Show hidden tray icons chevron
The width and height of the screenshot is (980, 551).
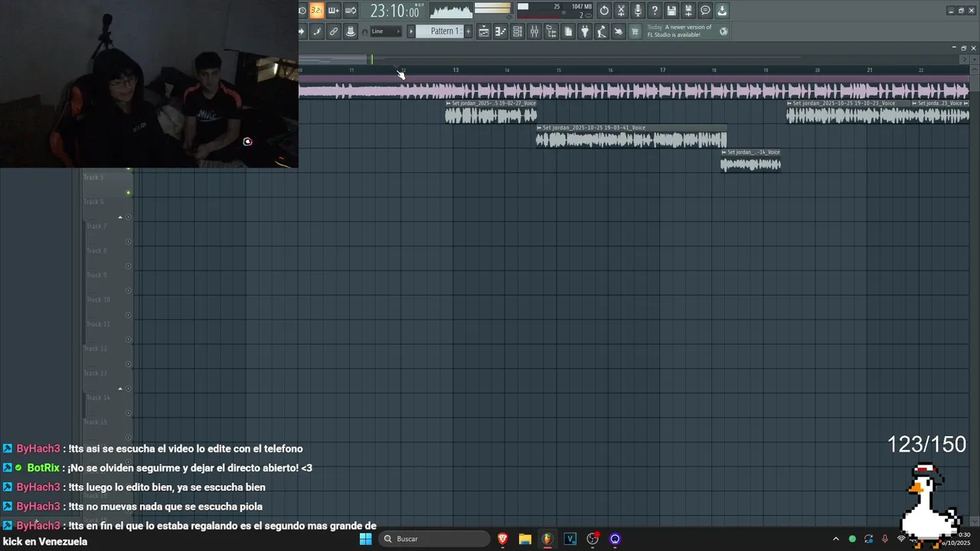point(835,539)
